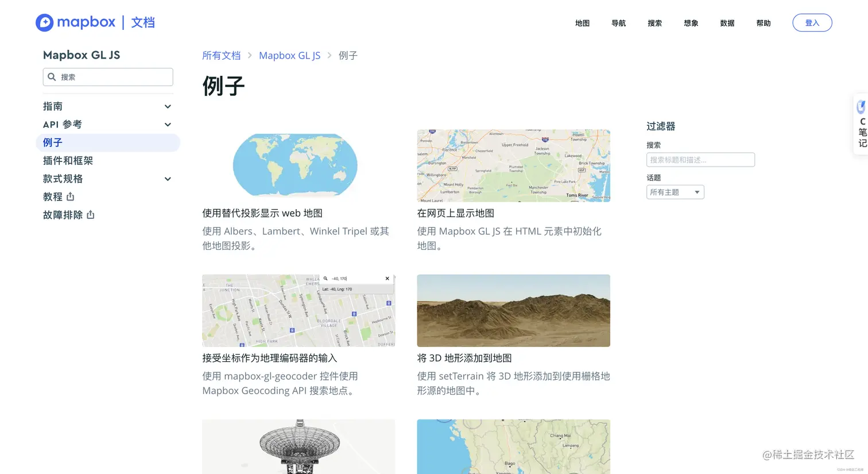
Task: Click the Mapbox GL JS sidebar heading
Action: (x=82, y=55)
